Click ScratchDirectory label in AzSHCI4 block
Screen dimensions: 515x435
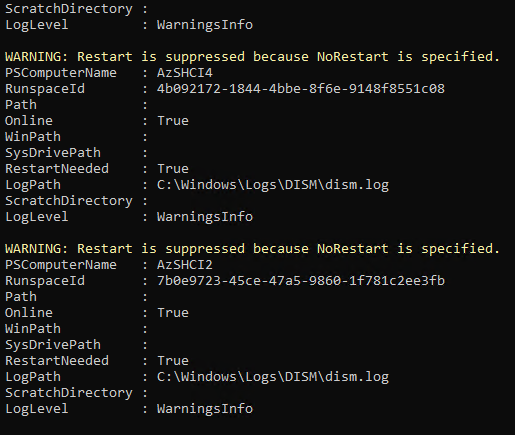click(69, 201)
